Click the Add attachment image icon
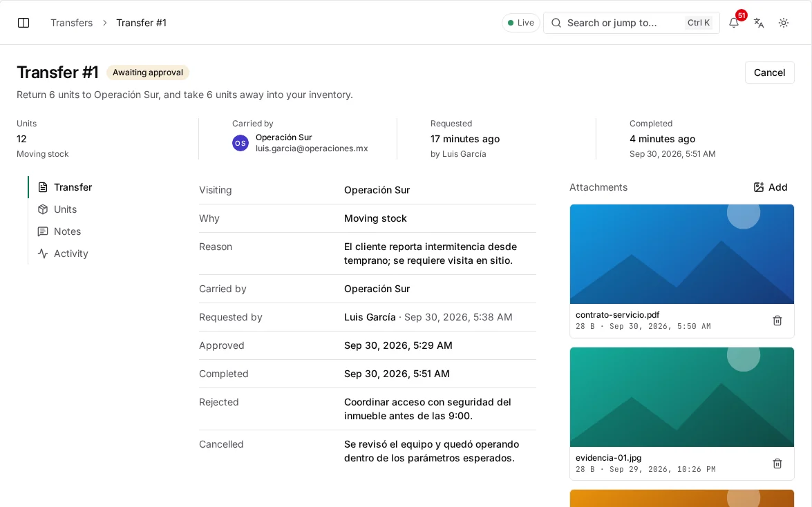 (x=759, y=187)
